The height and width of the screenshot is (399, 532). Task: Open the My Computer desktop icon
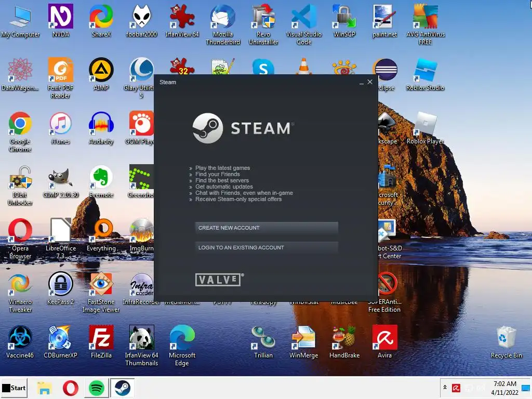point(20,21)
